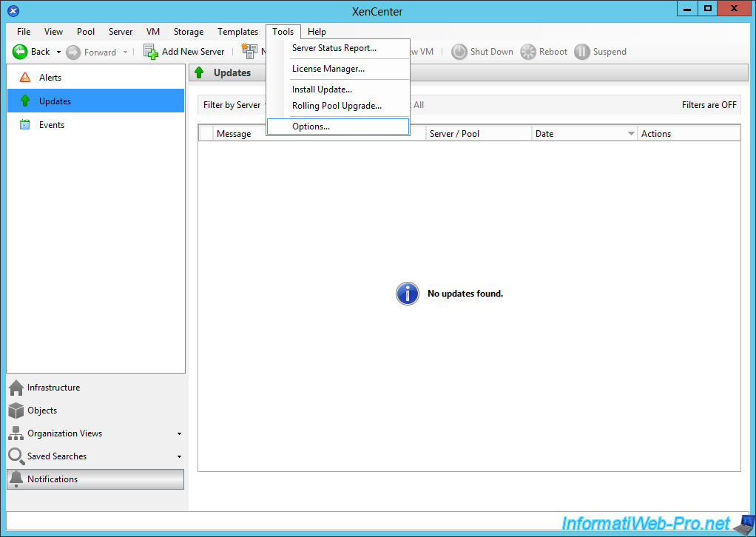The image size is (756, 537).
Task: Open Server Status Report... menu entry
Action: click(x=334, y=48)
